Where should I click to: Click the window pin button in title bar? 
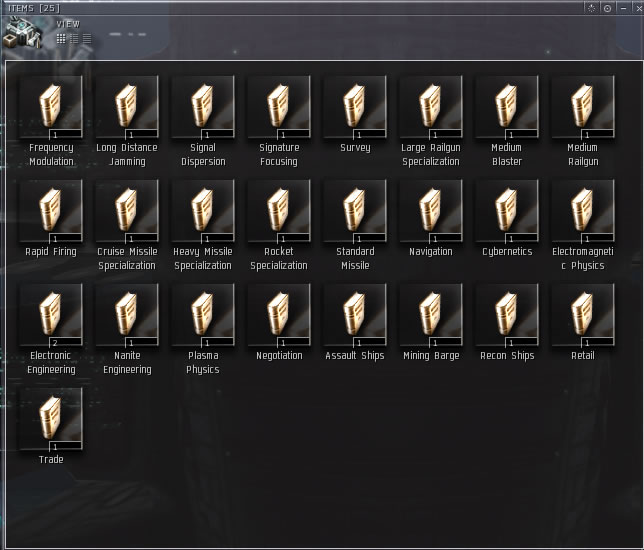591,8
